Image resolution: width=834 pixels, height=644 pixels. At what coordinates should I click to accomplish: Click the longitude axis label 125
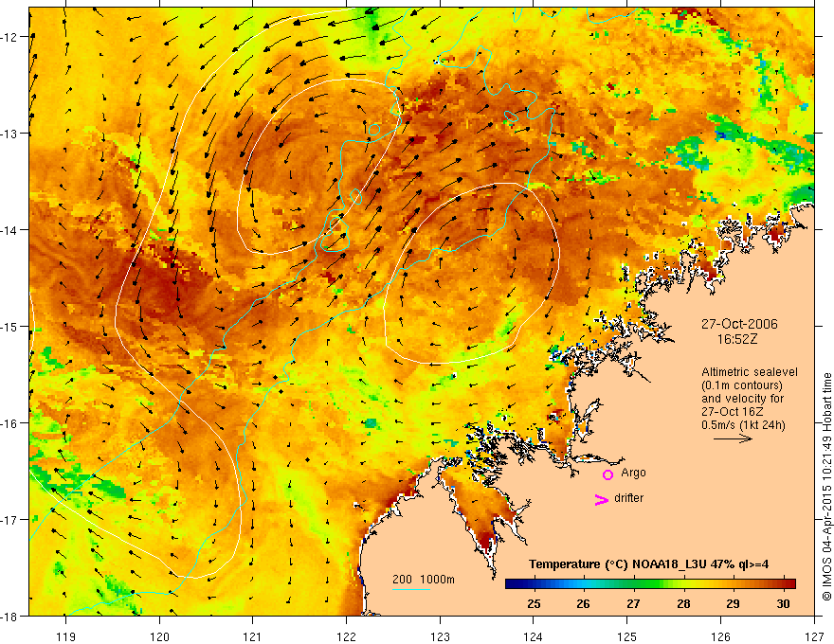click(x=627, y=636)
